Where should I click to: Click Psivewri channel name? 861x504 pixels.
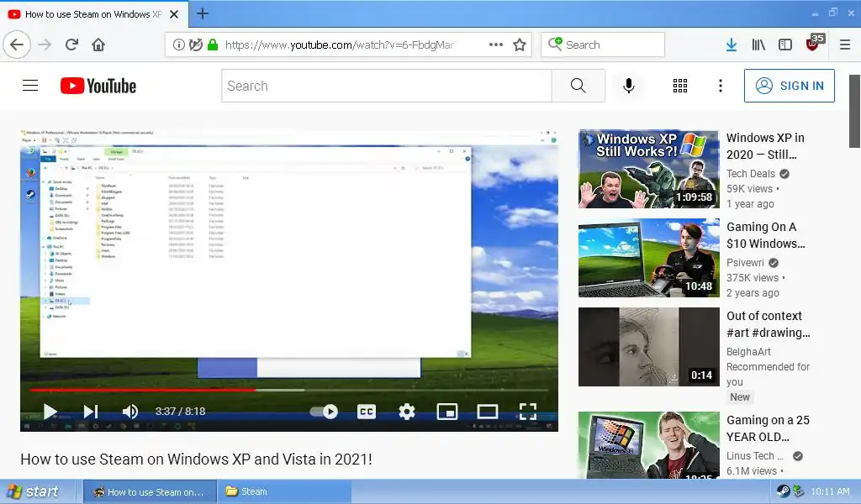(745, 263)
